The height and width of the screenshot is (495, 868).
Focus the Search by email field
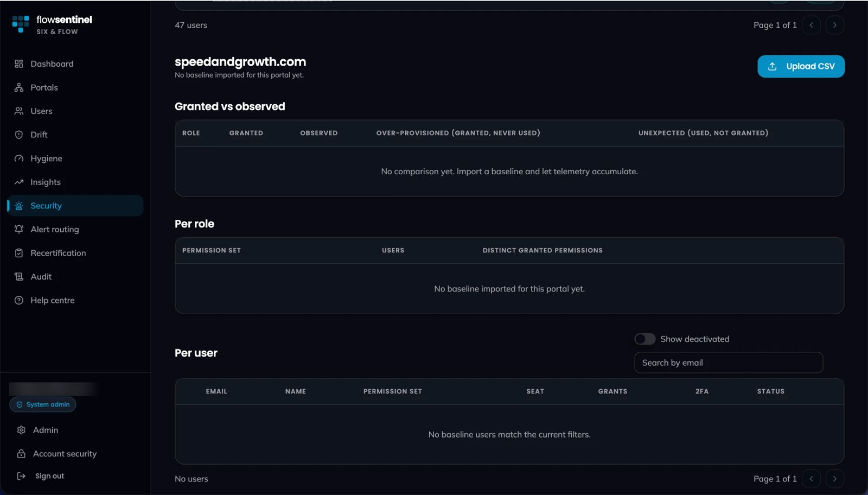pos(729,363)
